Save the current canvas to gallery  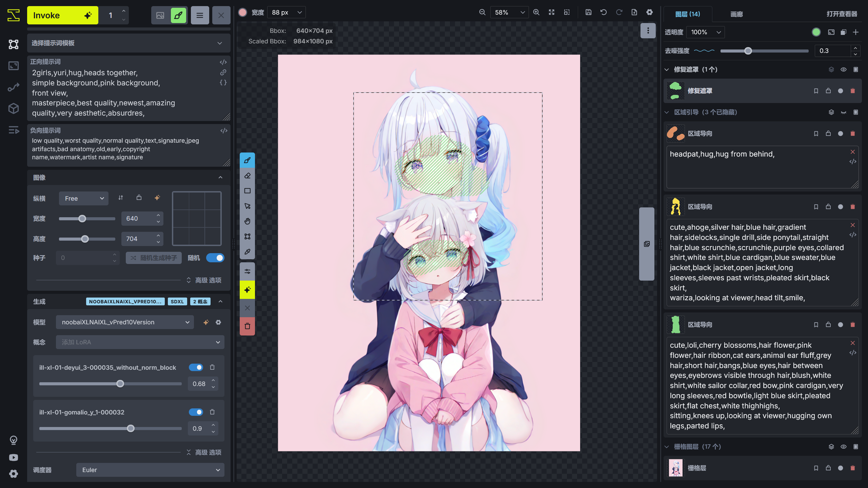[x=588, y=12]
